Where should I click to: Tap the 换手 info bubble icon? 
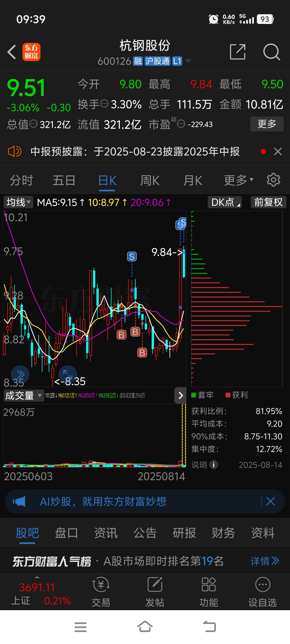click(104, 103)
